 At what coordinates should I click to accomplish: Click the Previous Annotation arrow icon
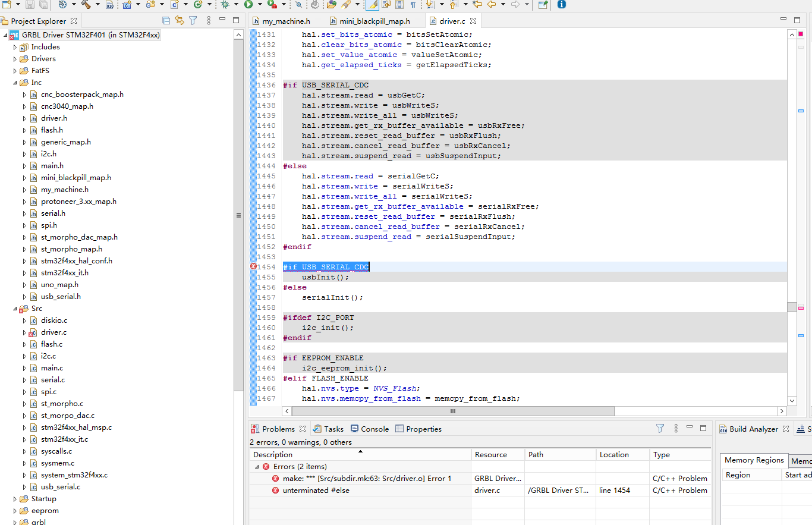pos(453,5)
